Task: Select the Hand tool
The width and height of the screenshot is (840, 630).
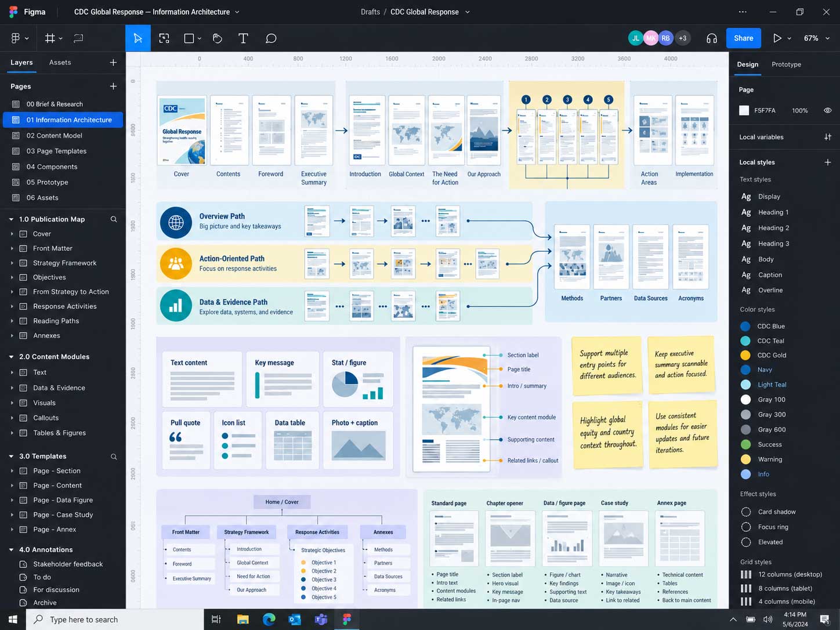Action: (x=218, y=38)
